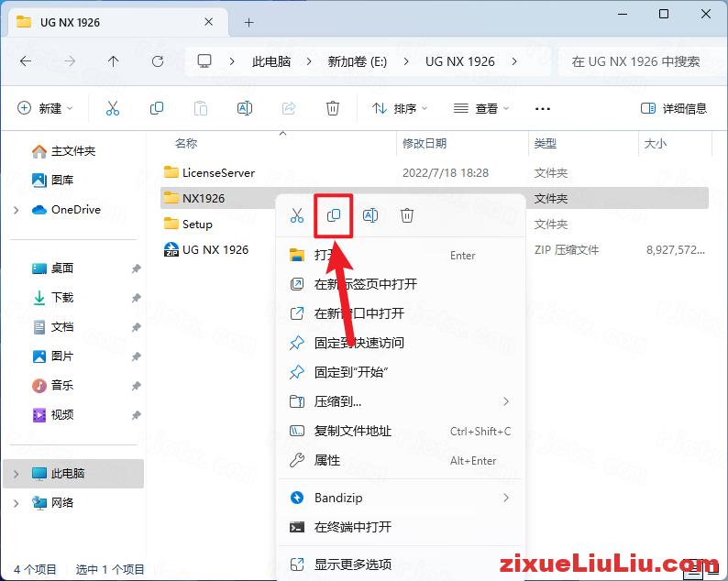
Task: Choose 复制文件地址
Action: (x=400, y=431)
